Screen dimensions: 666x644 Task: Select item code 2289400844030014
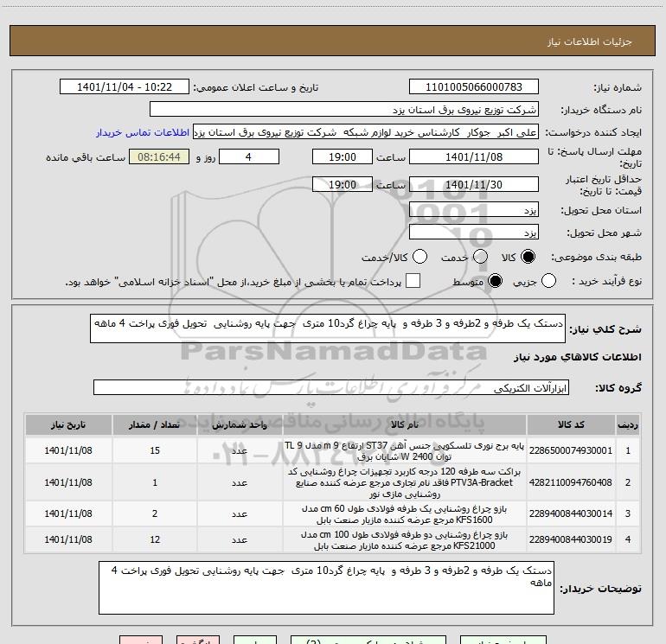pyautogui.click(x=571, y=513)
